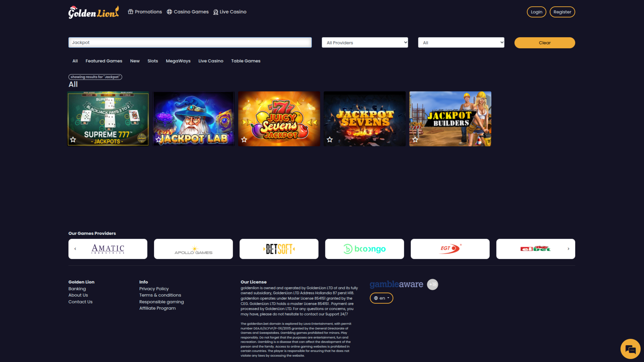Favorite the Jackpot Builders game
Viewport: 644px width, 362px height.
415,140
